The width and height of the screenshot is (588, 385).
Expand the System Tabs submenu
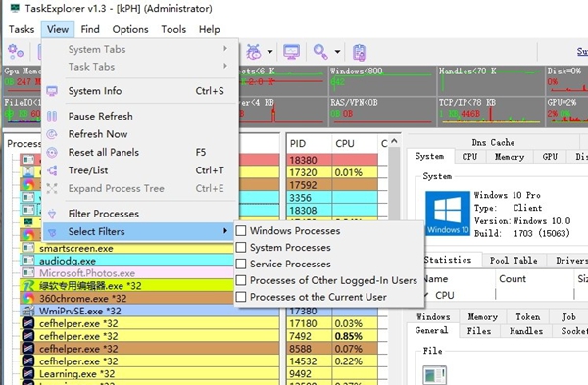pos(225,49)
